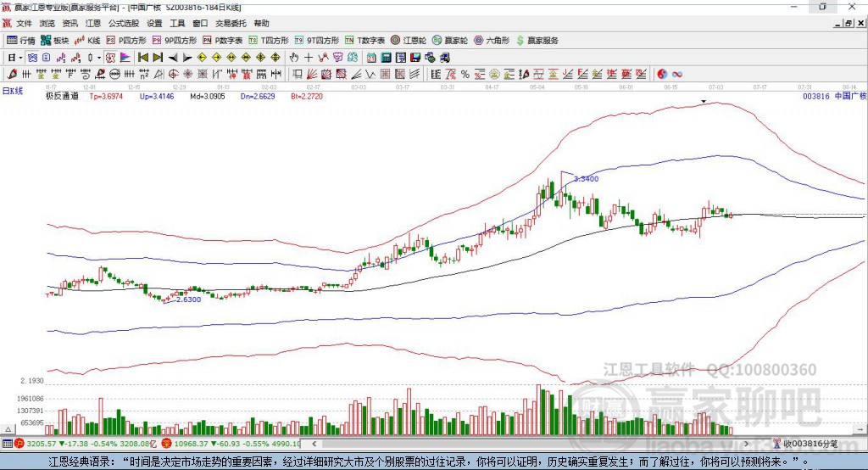Click the 3.3400 price high marker
868x470 pixels.
[586, 179]
